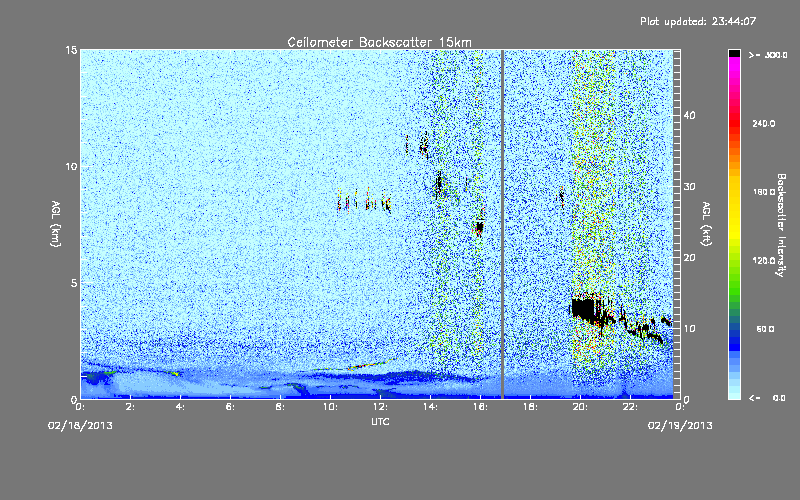The height and width of the screenshot is (500, 800).
Task: Click the '8:' hour tick label
Action: tap(280, 407)
